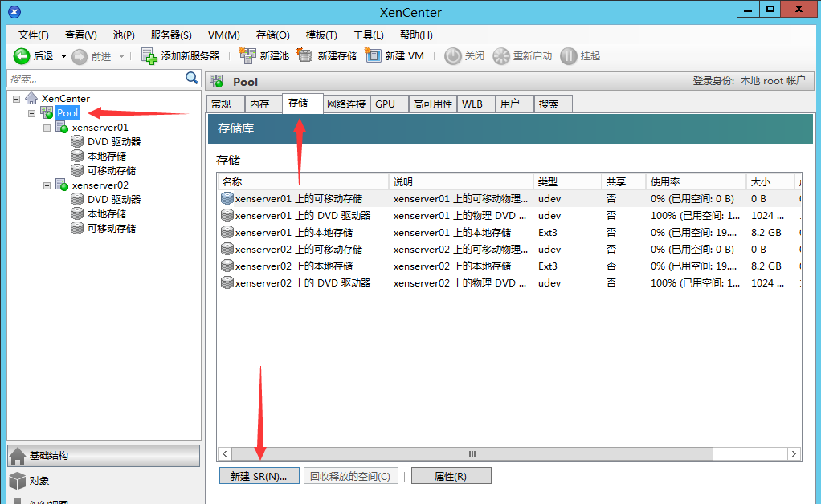Select DVD 驱动器 disk icon under xenserver01
Screen dimensions: 821x504
pos(77,141)
